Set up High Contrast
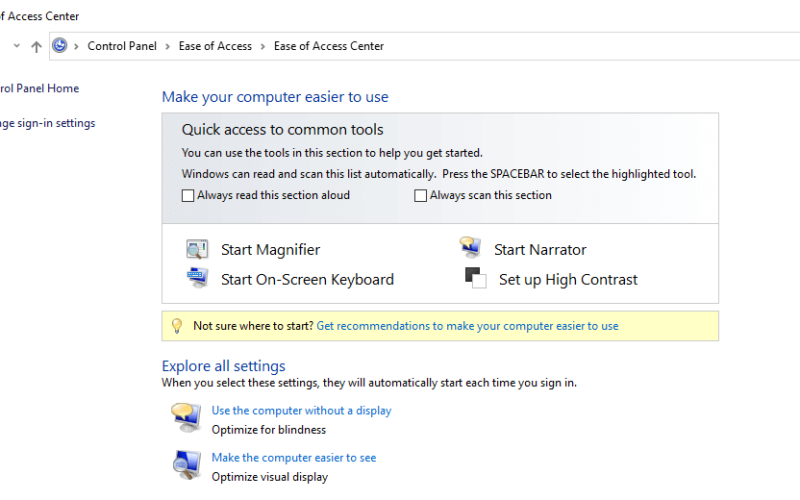The width and height of the screenshot is (800, 500). 568,280
